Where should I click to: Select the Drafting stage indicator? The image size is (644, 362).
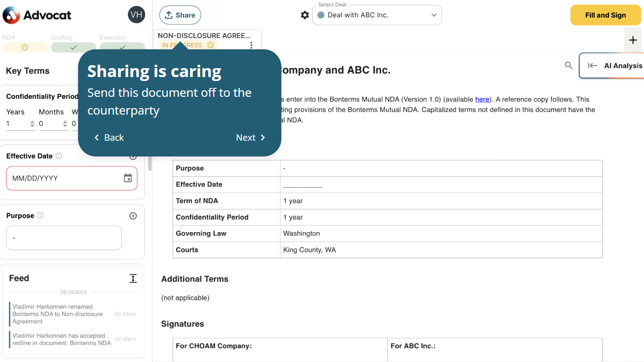(x=74, y=47)
